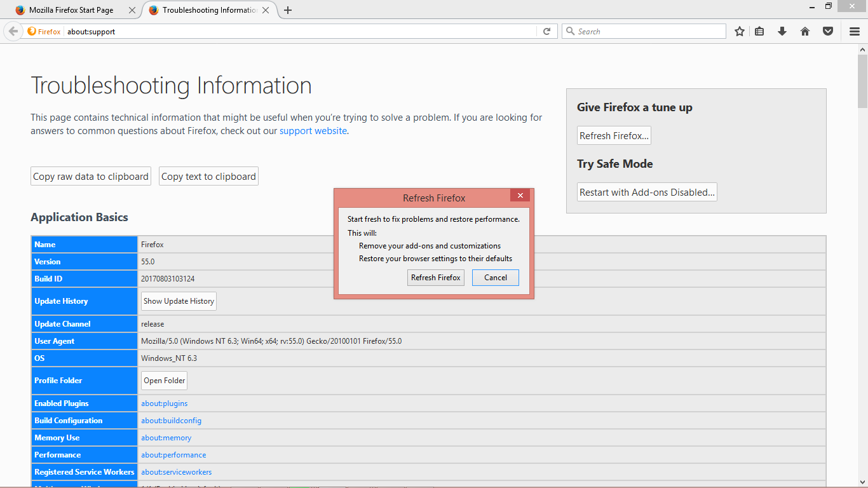Click the "Memory Use" row header
This screenshot has height=488, width=868.
(x=85, y=438)
